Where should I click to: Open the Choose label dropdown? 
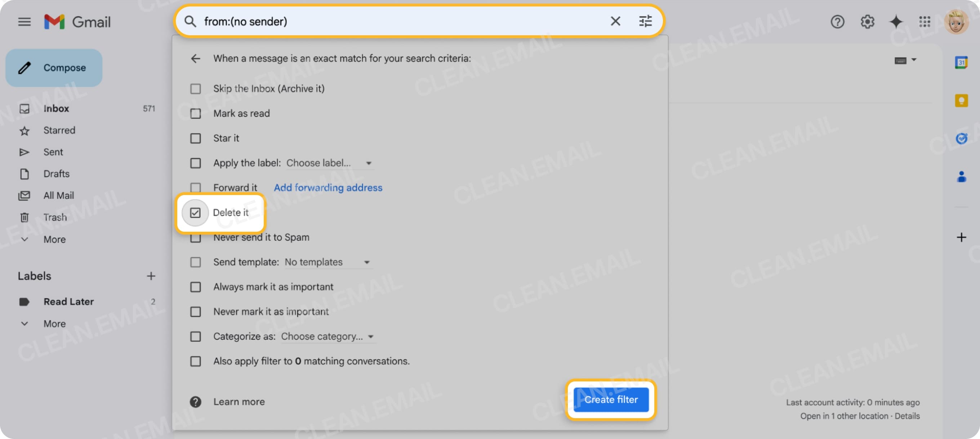[329, 163]
